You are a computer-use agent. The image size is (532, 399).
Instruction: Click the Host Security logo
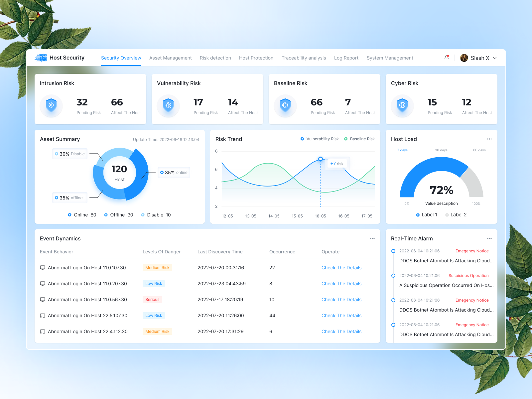click(x=60, y=58)
